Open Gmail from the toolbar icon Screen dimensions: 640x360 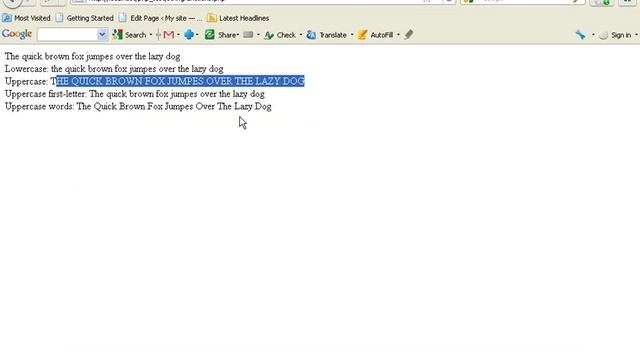point(169,35)
